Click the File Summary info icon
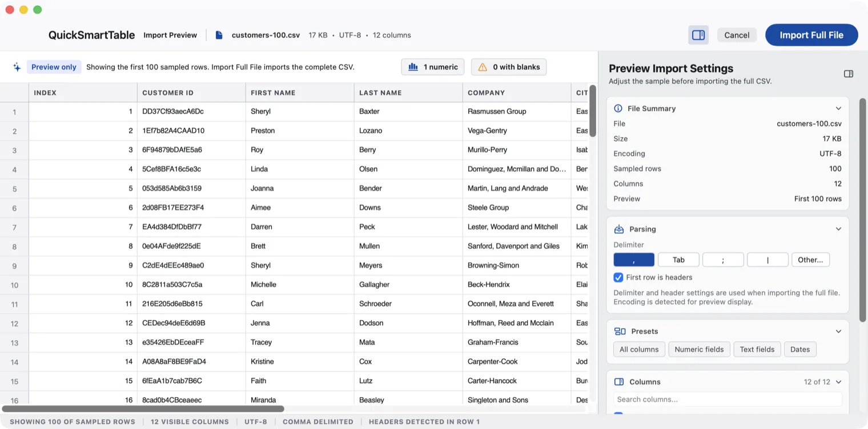This screenshot has width=868, height=429. [x=618, y=108]
